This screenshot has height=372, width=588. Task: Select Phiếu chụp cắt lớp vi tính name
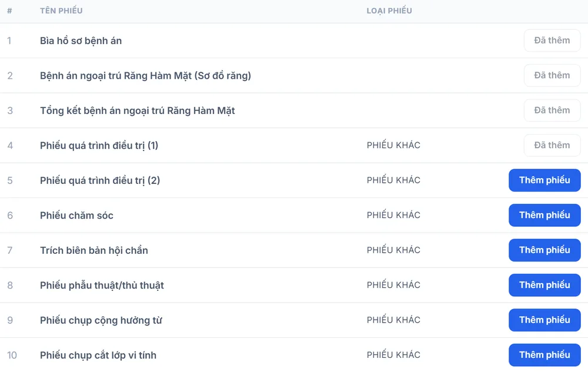(98, 355)
